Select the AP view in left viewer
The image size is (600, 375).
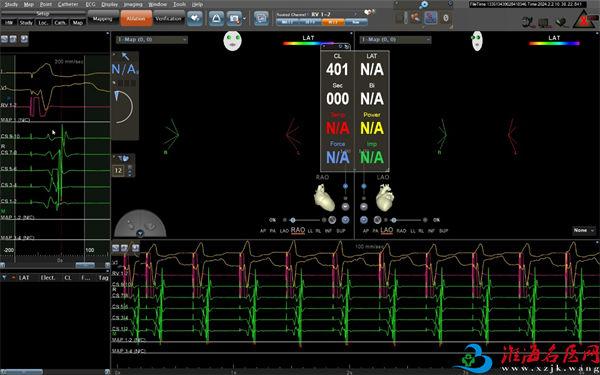[263, 231]
